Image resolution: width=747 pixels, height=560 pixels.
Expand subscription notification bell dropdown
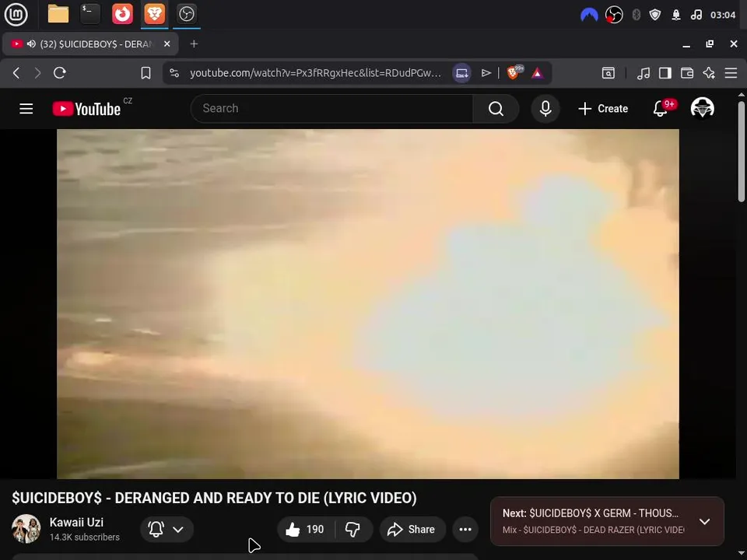tap(167, 529)
